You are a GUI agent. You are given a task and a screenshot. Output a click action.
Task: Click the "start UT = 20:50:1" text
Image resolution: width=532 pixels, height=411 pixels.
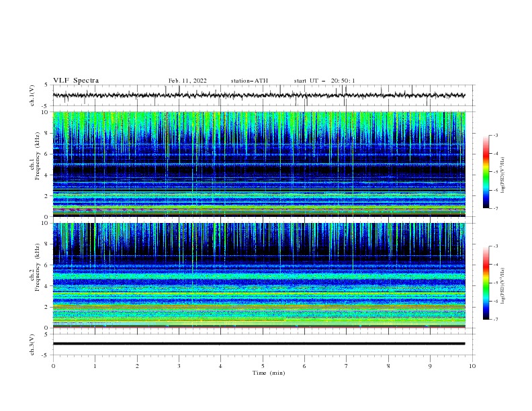[324, 81]
